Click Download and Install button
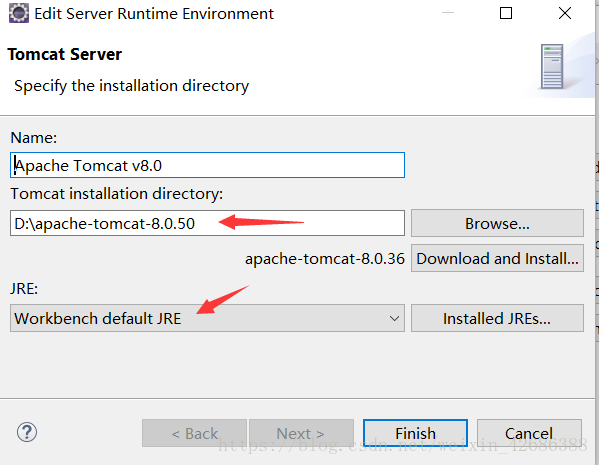This screenshot has width=599, height=465. click(497, 258)
